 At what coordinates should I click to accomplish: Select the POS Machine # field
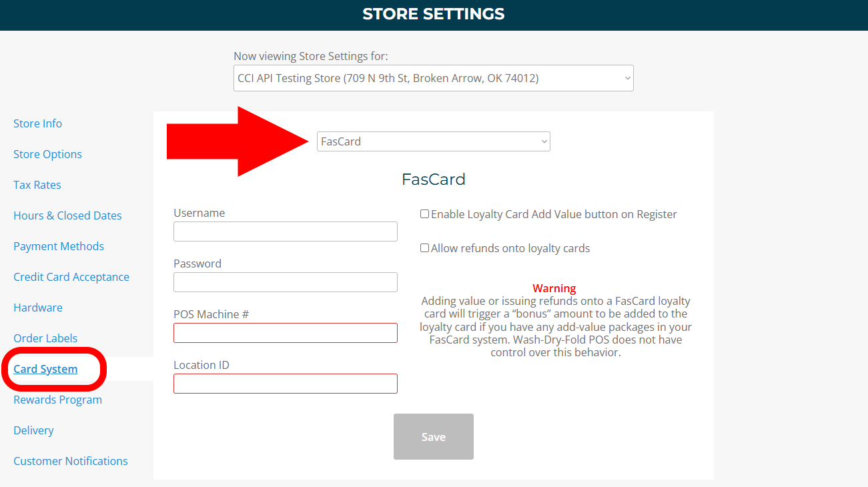[x=286, y=333]
